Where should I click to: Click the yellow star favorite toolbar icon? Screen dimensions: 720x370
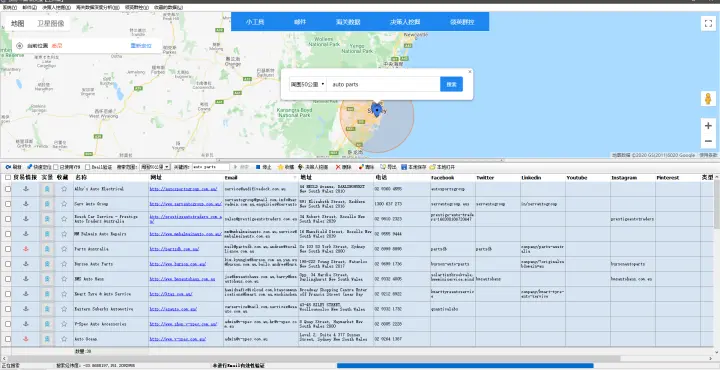[280, 167]
